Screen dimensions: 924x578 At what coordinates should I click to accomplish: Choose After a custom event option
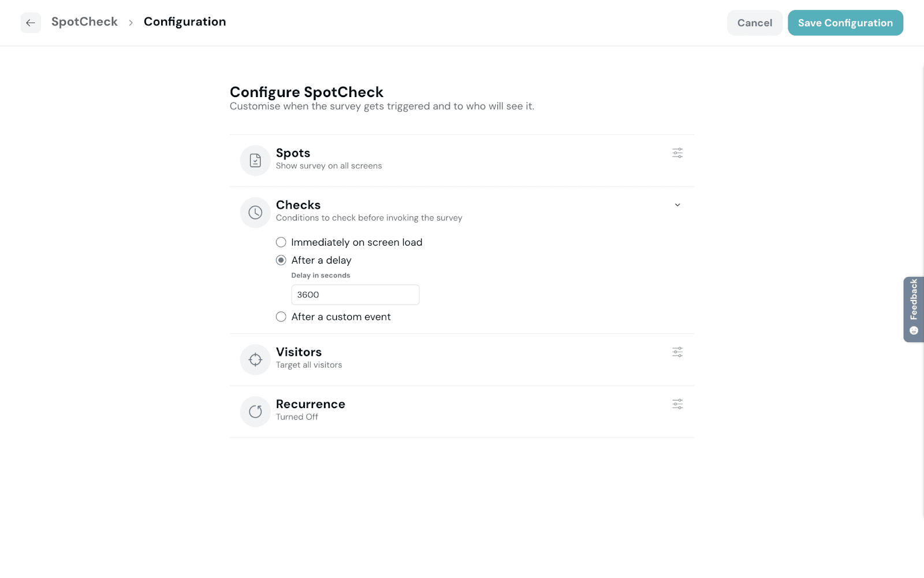click(x=281, y=317)
